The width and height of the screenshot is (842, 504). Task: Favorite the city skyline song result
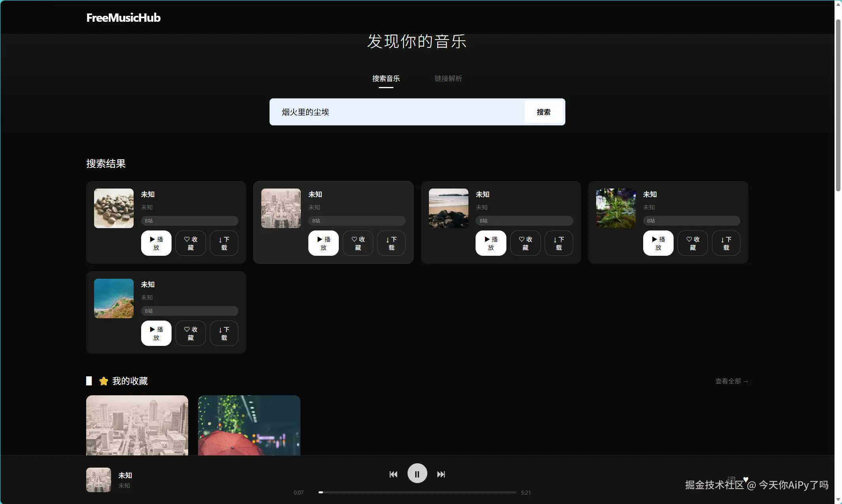(x=358, y=243)
